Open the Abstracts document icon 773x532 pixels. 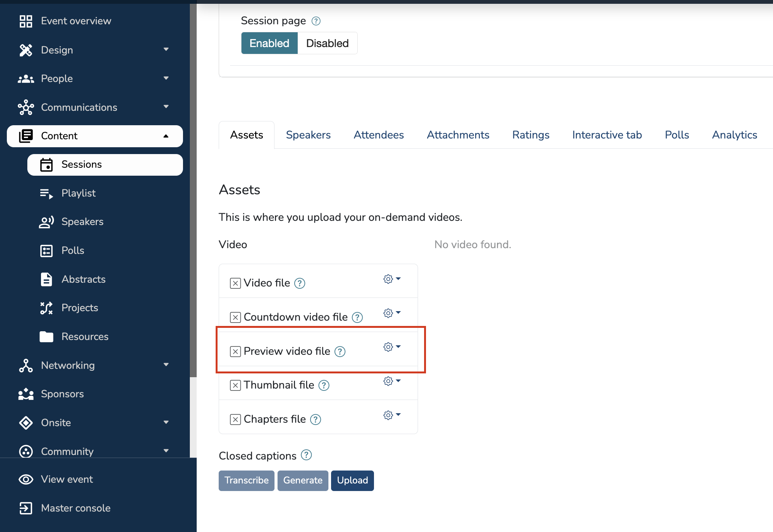coord(46,279)
